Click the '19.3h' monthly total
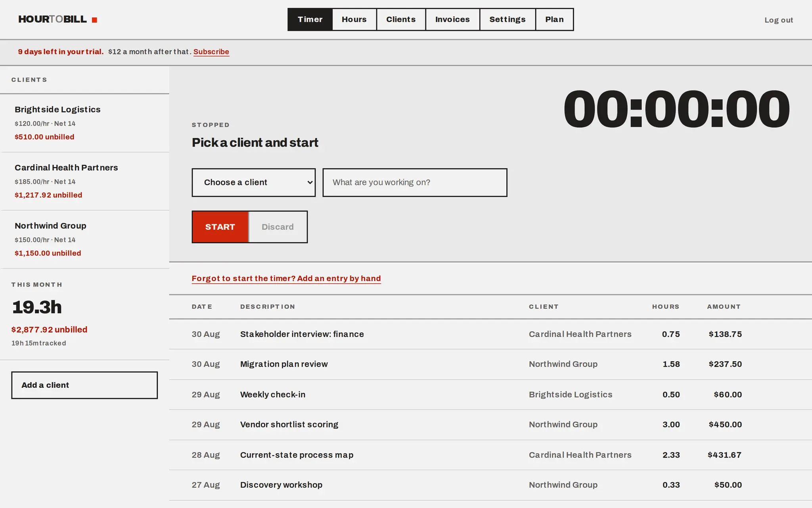This screenshot has height=508, width=812. point(37,308)
